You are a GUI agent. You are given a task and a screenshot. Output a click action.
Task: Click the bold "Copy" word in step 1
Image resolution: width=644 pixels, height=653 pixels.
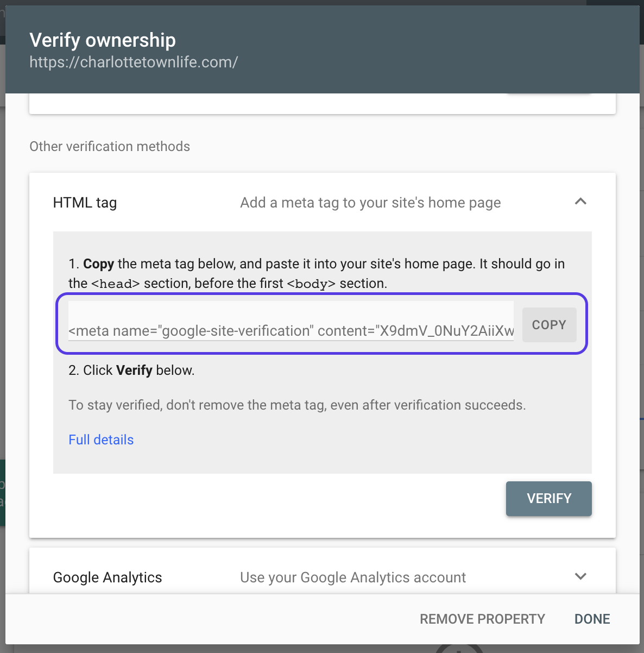[x=98, y=264]
